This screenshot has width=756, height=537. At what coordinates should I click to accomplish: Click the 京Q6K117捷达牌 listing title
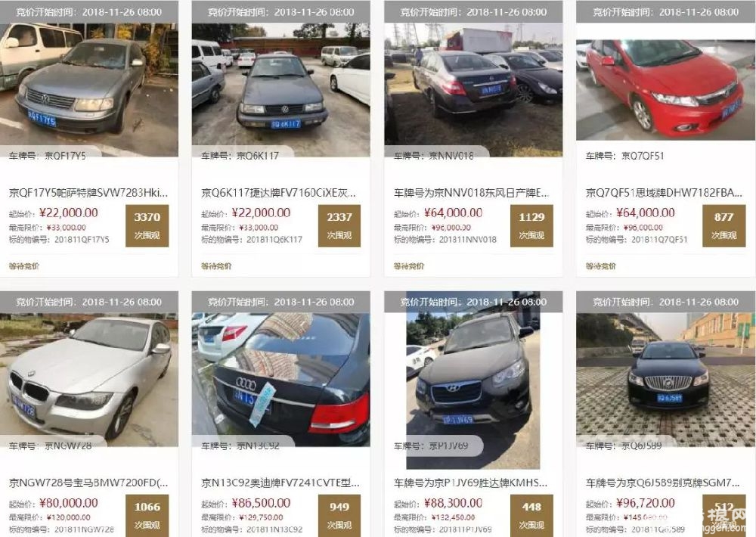tap(278, 193)
